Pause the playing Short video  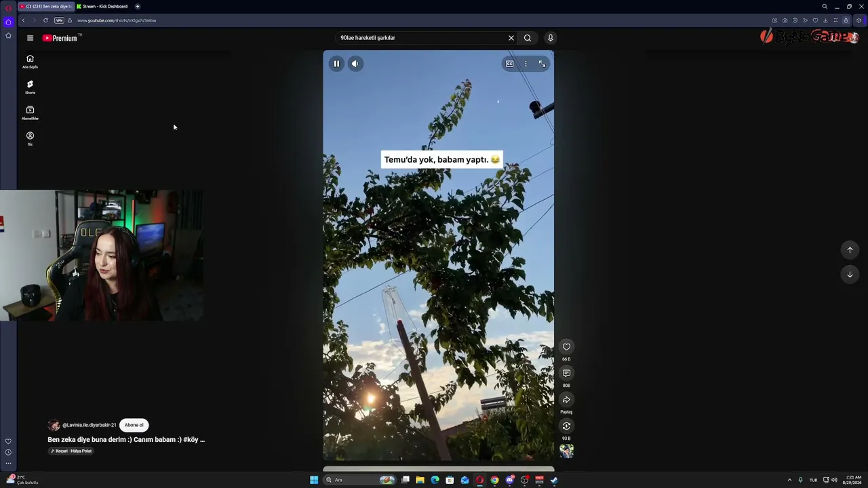tap(336, 64)
